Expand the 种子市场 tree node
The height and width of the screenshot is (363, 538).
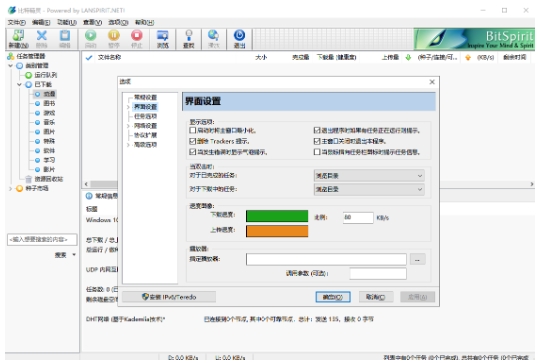tap(10, 188)
